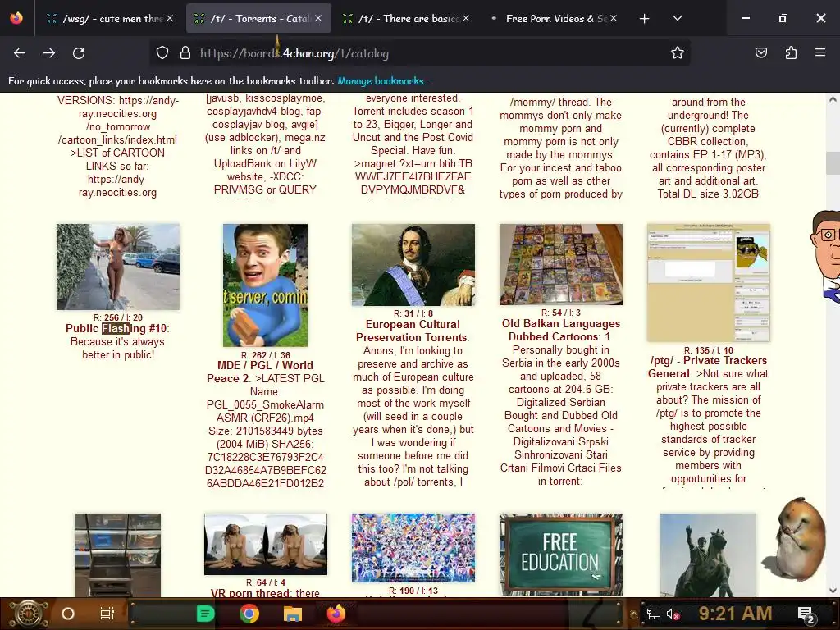Open the private trackers screenshot thumbnail
840x630 pixels.
[x=708, y=283]
